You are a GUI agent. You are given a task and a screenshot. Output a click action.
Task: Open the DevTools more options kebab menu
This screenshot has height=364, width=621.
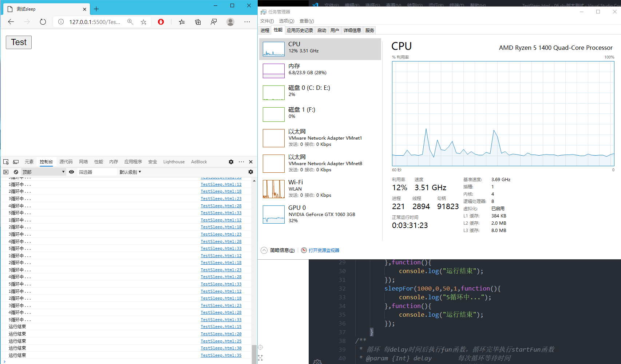[x=241, y=161]
